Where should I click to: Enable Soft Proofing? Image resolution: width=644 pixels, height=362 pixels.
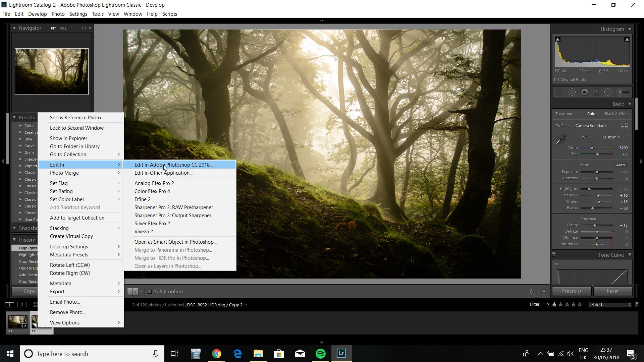(150, 291)
